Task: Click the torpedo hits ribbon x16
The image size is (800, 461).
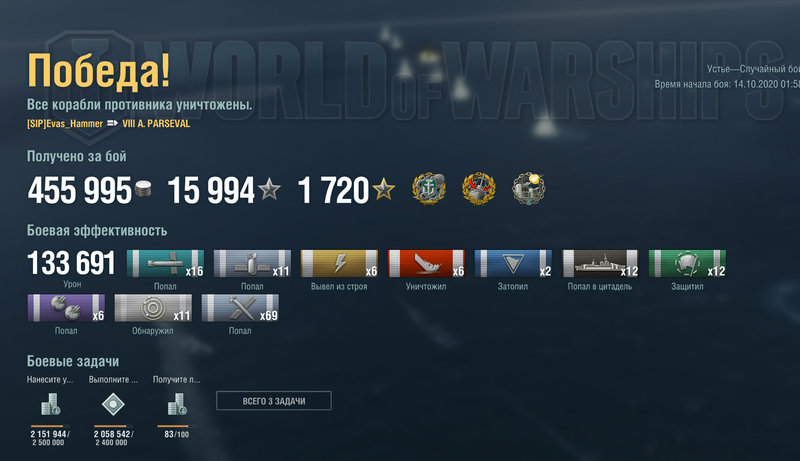Action: pos(165,263)
